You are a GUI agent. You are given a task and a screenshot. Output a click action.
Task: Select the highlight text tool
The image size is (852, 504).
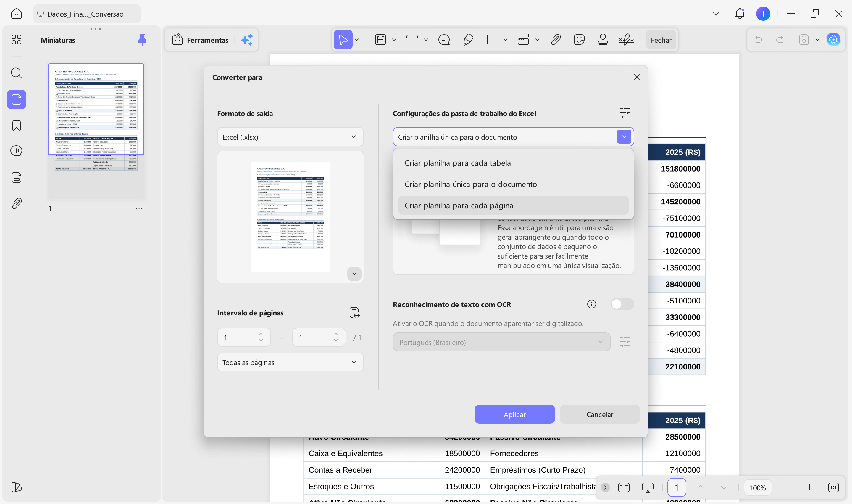[x=380, y=40]
